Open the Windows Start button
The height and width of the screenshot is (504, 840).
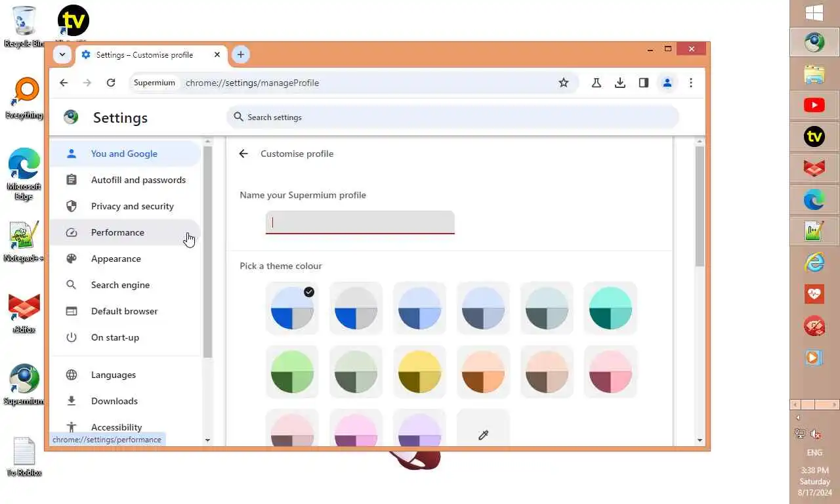coord(814,12)
